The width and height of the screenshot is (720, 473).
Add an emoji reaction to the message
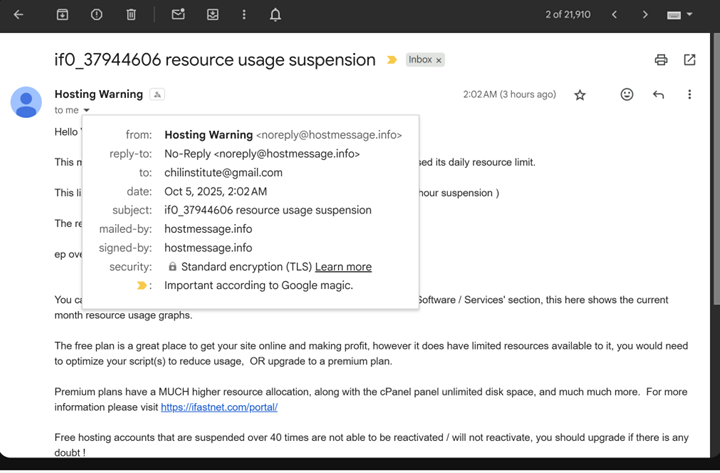coord(627,95)
